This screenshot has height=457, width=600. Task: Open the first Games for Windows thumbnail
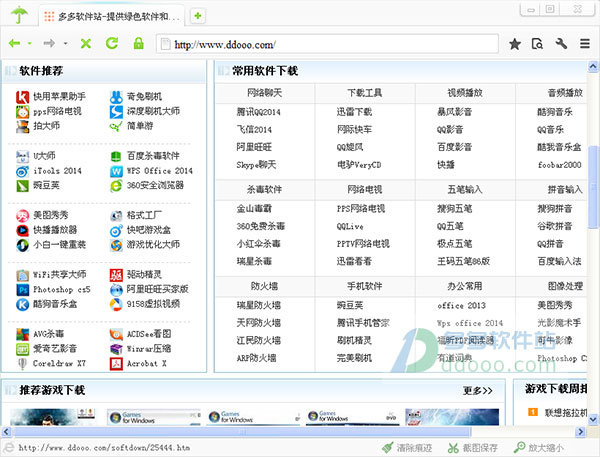(x=154, y=418)
